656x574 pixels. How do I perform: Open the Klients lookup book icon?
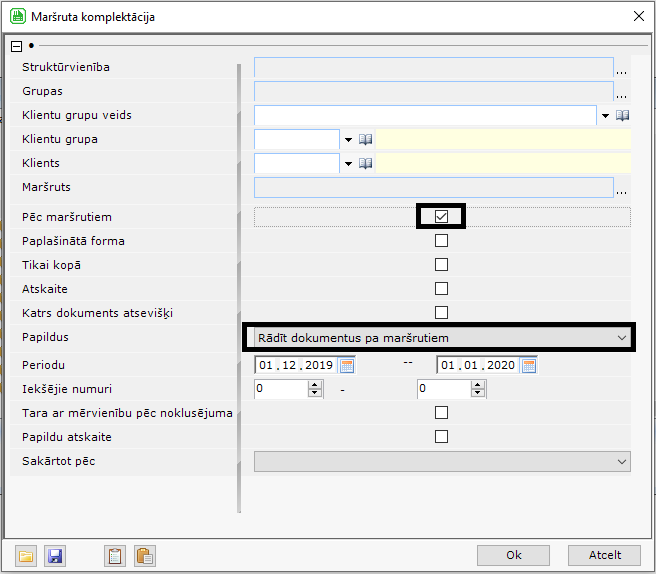click(x=365, y=163)
